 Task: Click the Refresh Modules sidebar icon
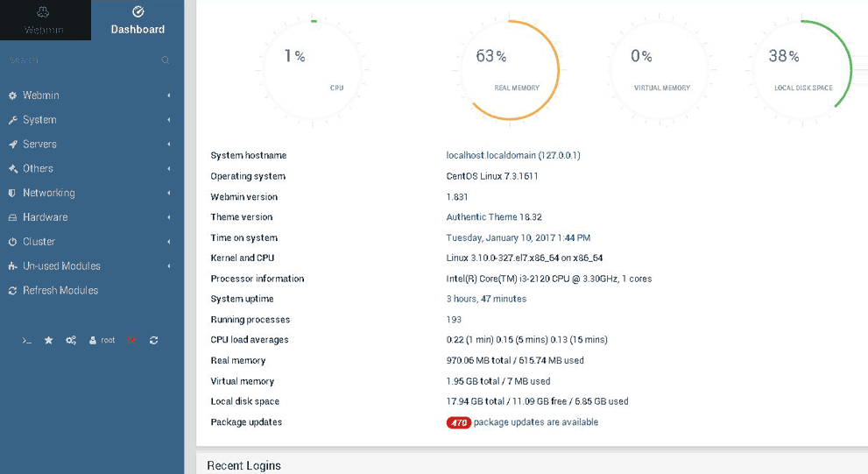13,291
